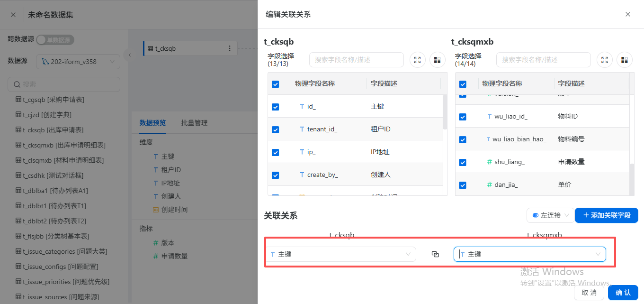Click the 物理字段名称 column header of t_cksqb

pyautogui.click(x=315, y=83)
